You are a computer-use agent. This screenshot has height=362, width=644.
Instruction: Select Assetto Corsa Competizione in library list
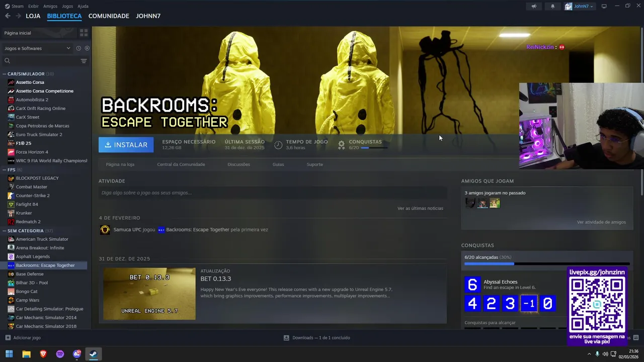(x=45, y=91)
